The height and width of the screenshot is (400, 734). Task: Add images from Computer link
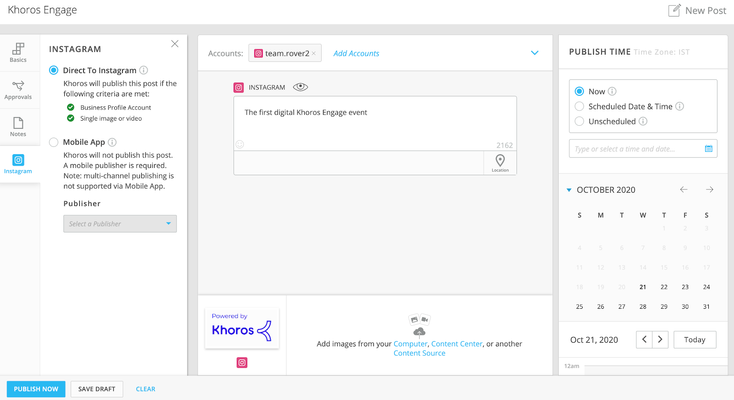click(x=410, y=344)
